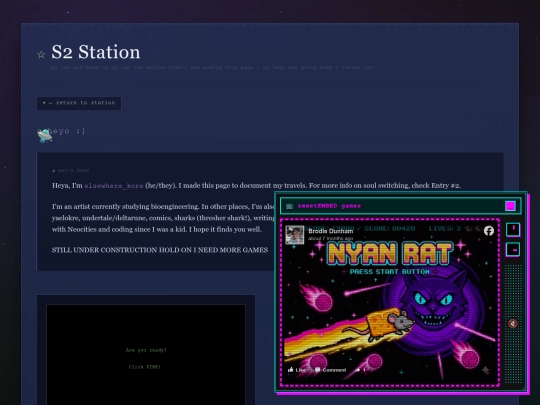Click the PRESS START BUTTON text
This screenshot has height=405, width=540.
390,272
